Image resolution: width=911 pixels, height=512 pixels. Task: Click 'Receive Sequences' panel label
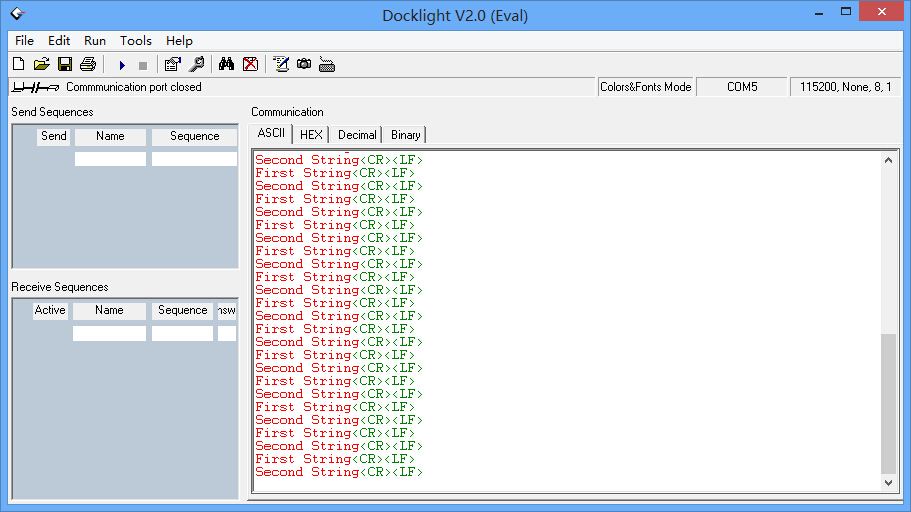click(60, 287)
